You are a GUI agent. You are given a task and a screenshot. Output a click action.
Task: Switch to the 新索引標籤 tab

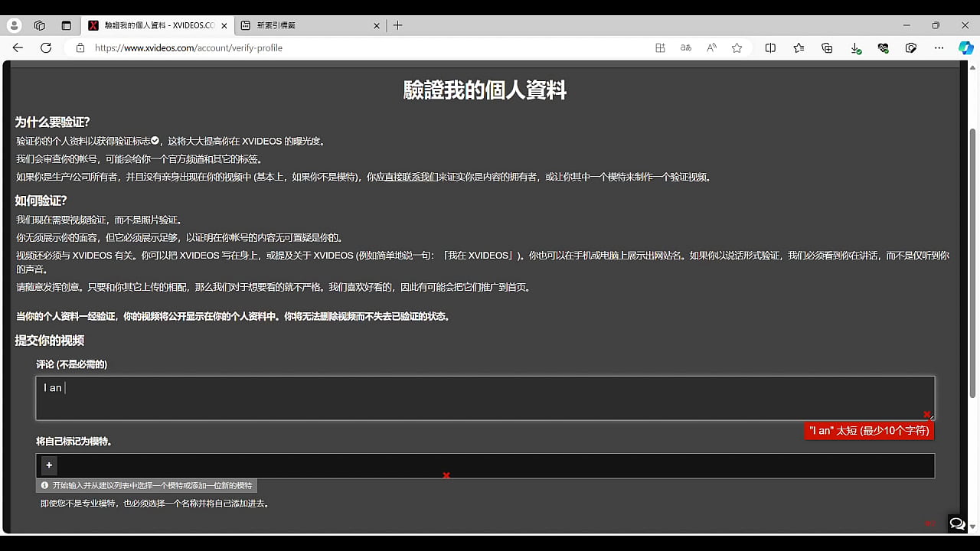click(310, 25)
